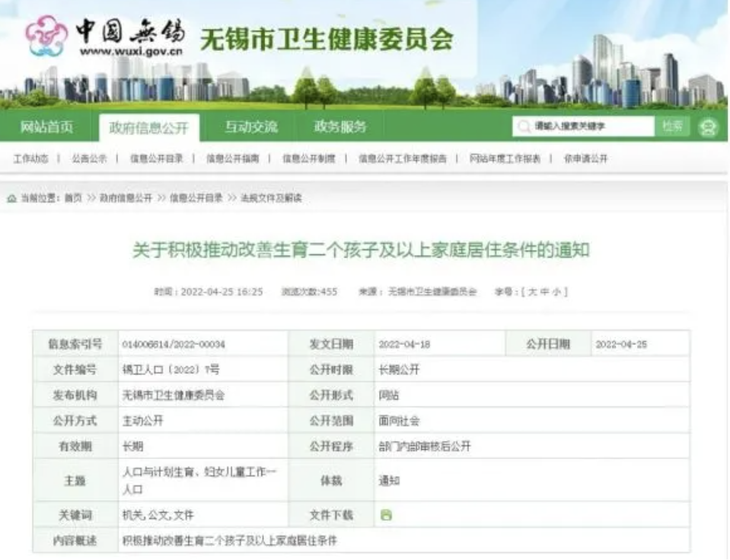Open the 信息公开指南 link
Viewport: 730px width, 560px height.
232,159
